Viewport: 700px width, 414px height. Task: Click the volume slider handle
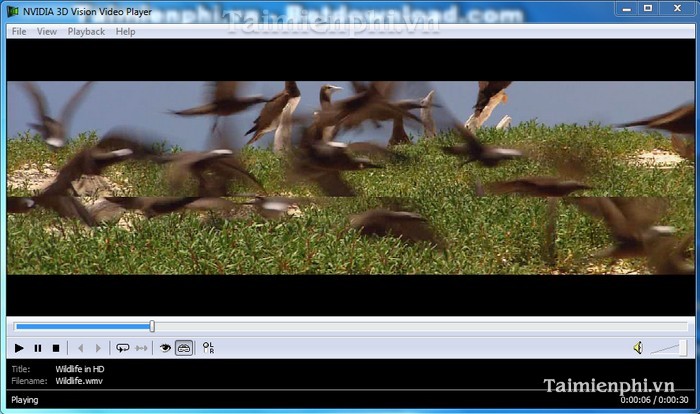[x=683, y=347]
